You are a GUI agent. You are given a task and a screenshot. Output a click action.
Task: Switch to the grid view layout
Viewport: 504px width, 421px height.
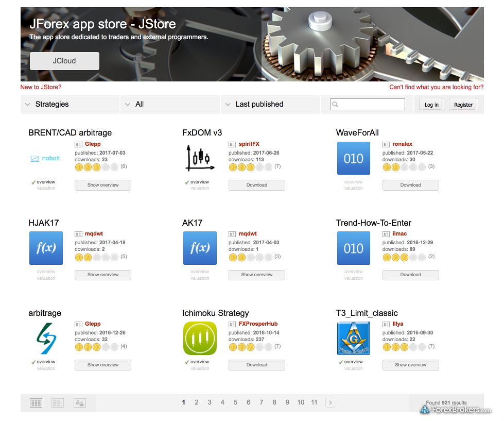pos(36,402)
